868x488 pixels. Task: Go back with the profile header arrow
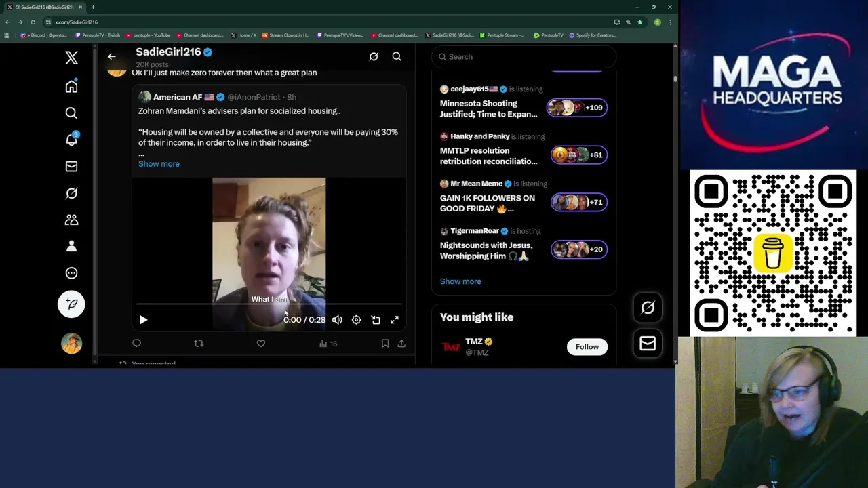click(x=112, y=57)
